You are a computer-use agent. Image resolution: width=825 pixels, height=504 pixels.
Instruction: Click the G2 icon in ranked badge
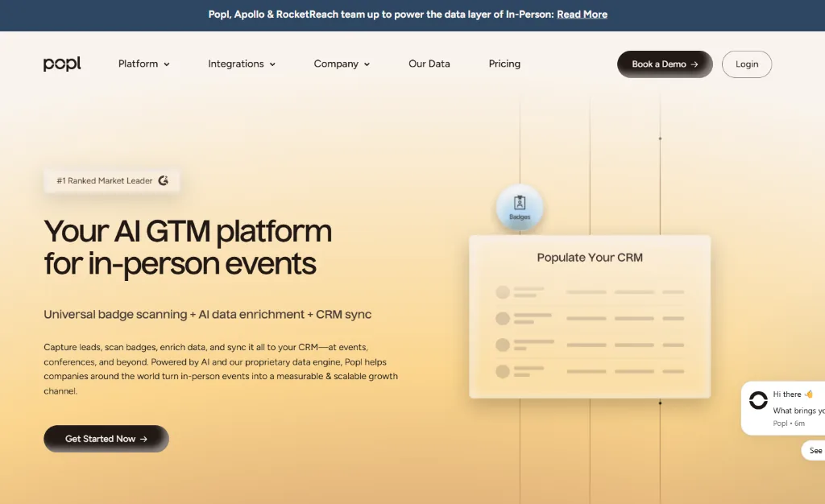click(163, 180)
